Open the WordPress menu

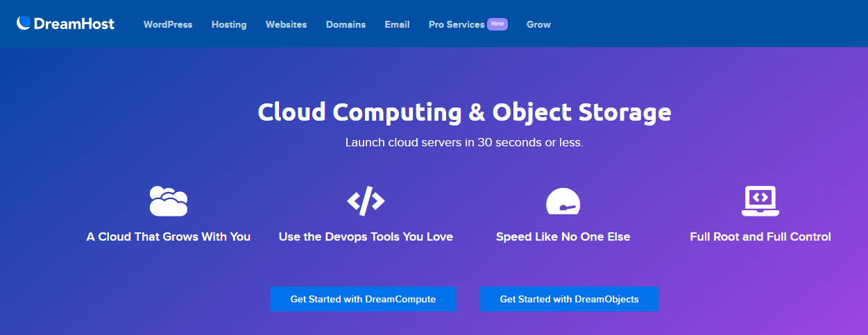click(168, 24)
